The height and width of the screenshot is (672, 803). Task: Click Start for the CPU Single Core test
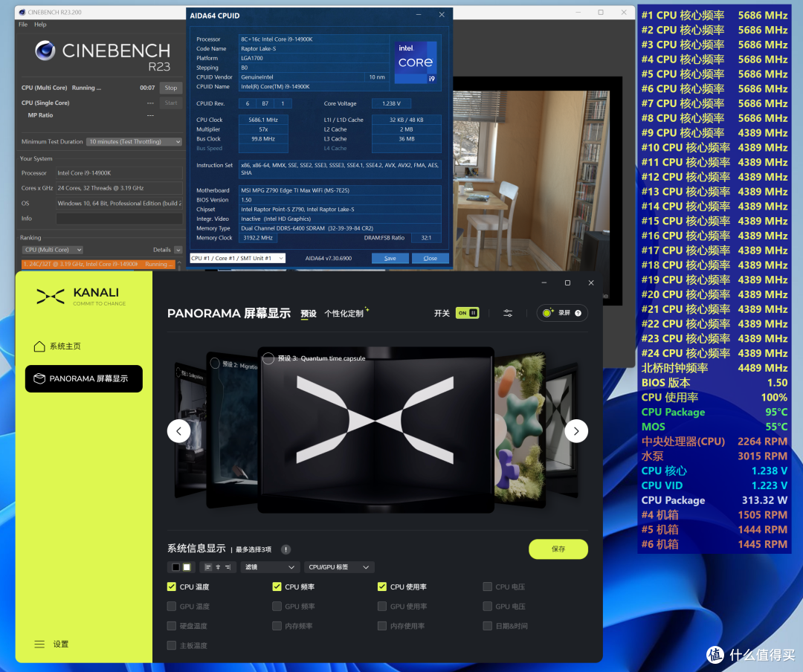tap(171, 103)
